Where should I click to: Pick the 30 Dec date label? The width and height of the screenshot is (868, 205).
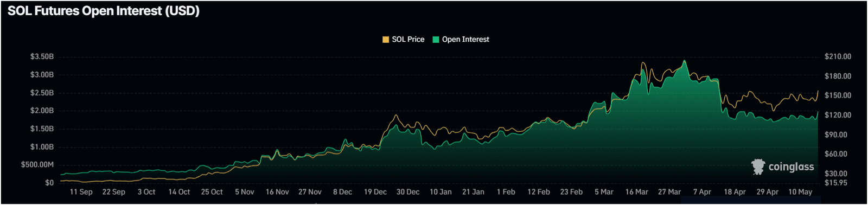[408, 192]
